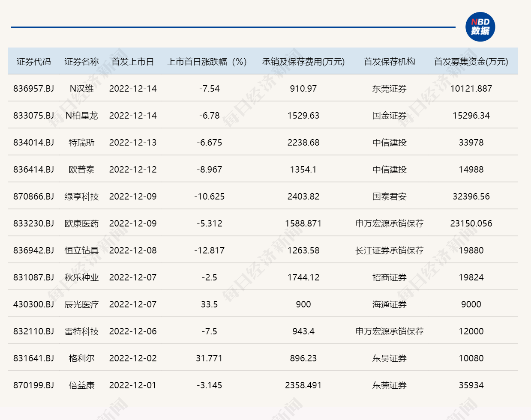
Task: Select security code 833230.BJ
Action: point(33,223)
